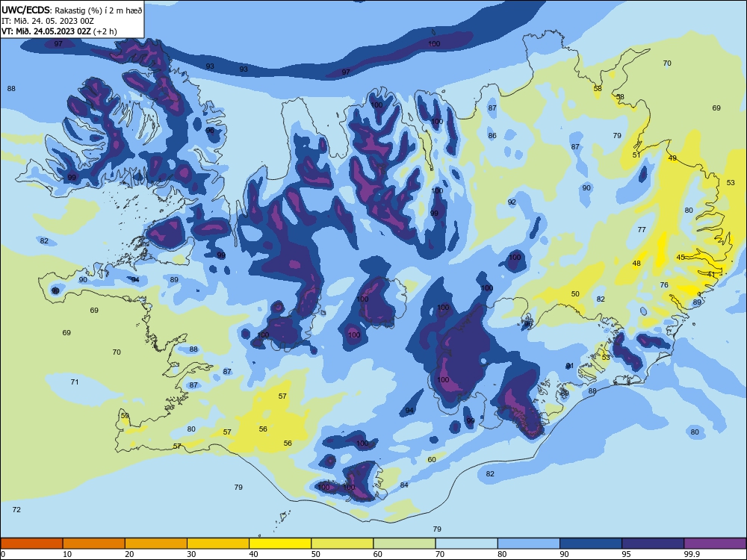Click the map value 84 near the south coast
747x560 pixels.
tap(404, 485)
